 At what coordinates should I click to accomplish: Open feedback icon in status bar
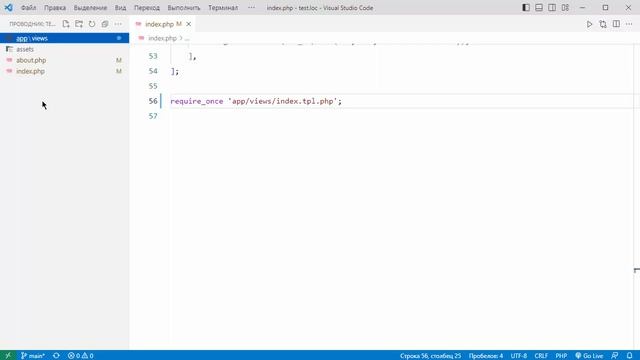click(x=615, y=356)
